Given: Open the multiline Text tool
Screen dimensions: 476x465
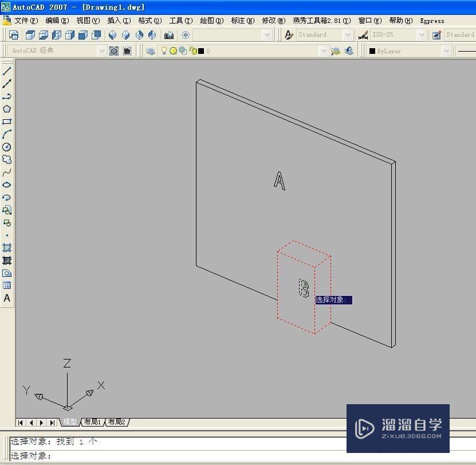Looking at the screenshot, I should pos(7,298).
